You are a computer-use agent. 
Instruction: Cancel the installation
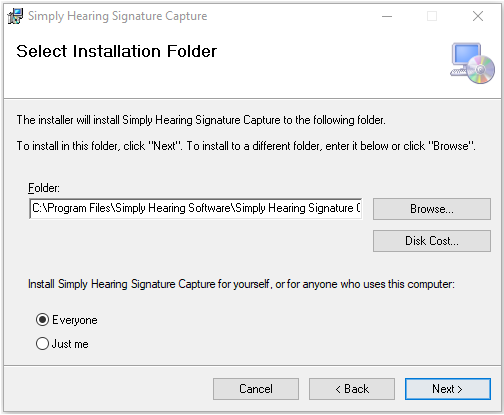(256, 389)
